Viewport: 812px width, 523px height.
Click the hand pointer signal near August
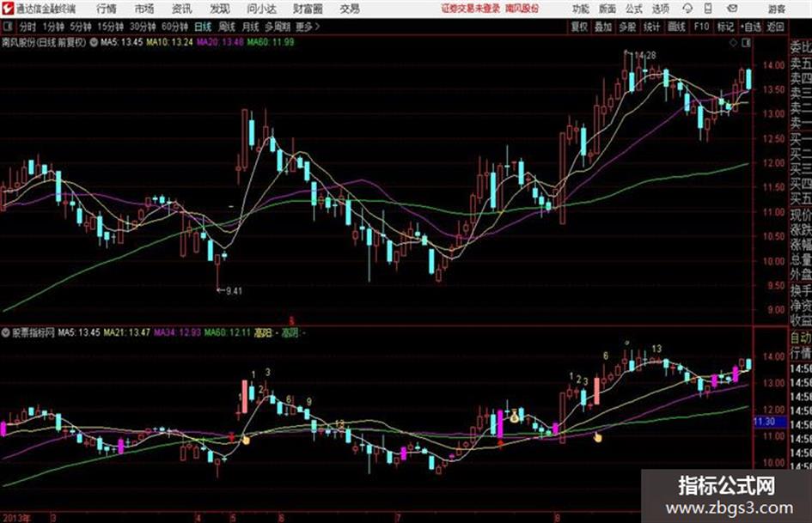[597, 438]
